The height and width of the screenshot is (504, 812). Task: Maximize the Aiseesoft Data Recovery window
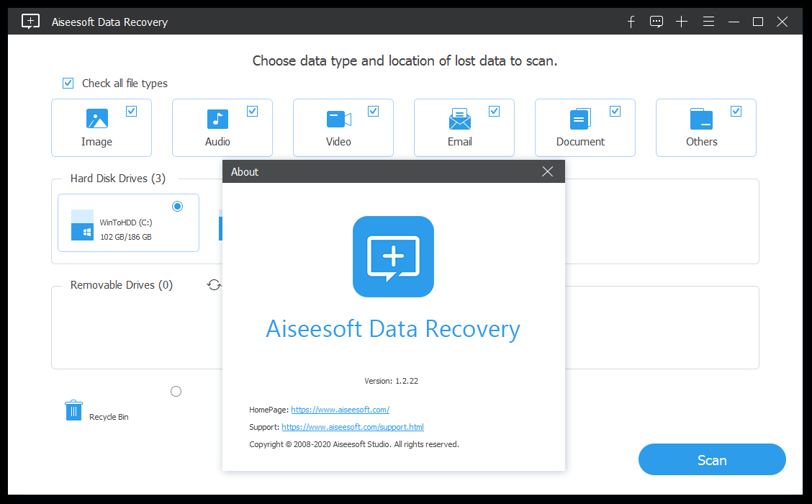[x=757, y=22]
